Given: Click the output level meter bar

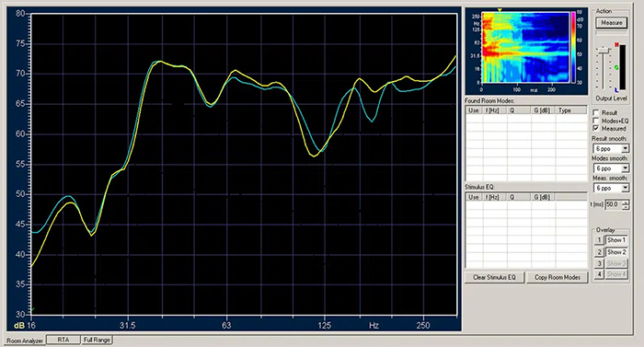Looking at the screenshot, I should click(x=623, y=67).
